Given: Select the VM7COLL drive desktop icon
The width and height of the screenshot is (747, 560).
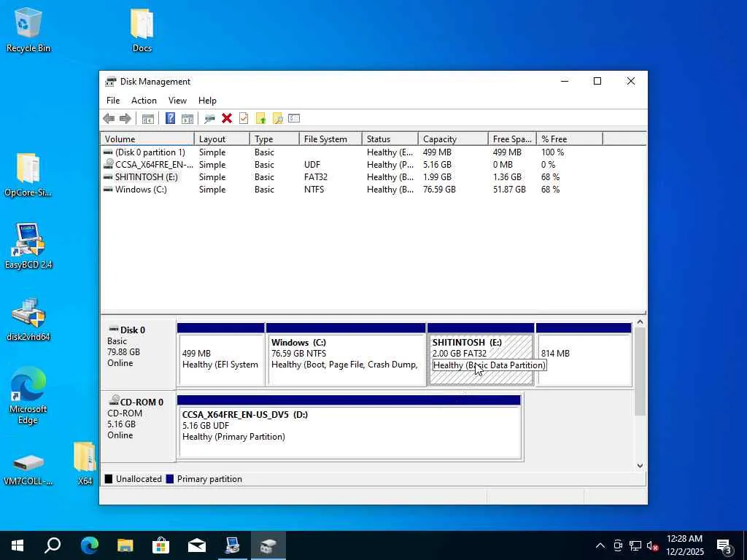Looking at the screenshot, I should pyautogui.click(x=28, y=470).
